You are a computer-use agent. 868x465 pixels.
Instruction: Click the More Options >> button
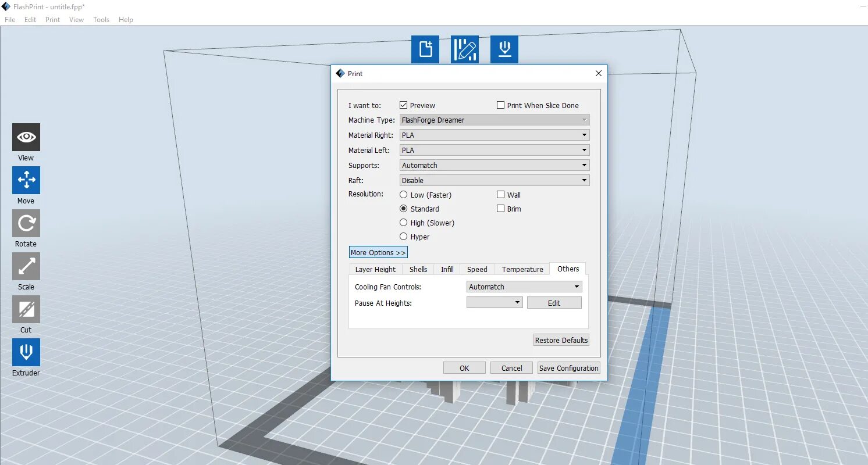(378, 252)
